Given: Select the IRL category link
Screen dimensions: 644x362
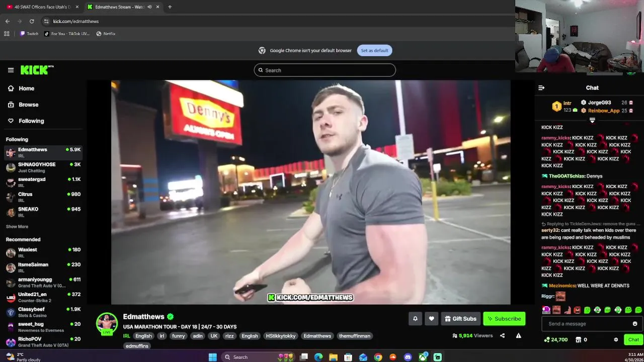Looking at the screenshot, I should click(x=126, y=336).
